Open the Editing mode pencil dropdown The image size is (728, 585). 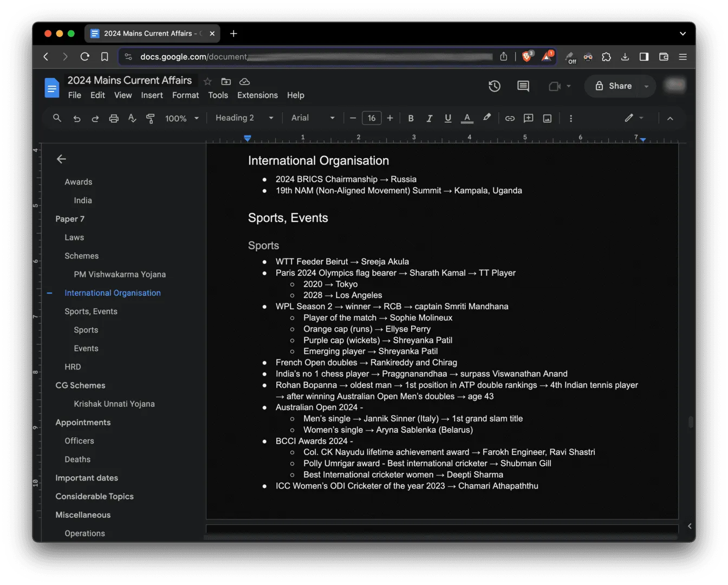[634, 118]
